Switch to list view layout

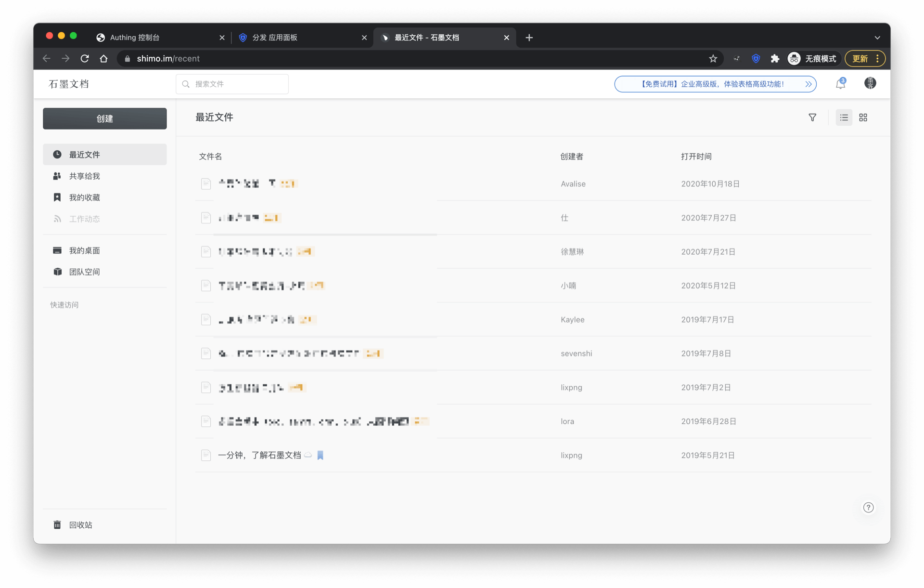[844, 118]
